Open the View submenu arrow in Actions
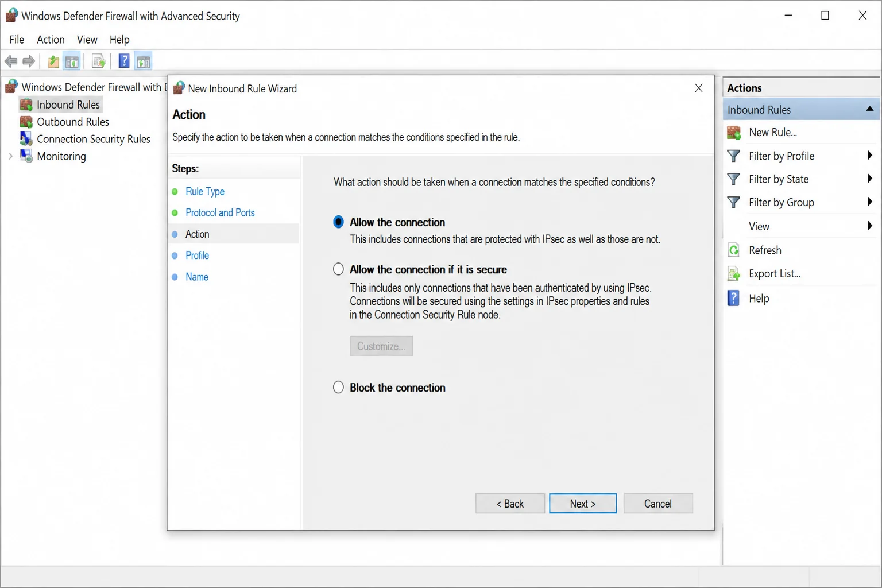Screen dimensions: 882x588 (869, 226)
